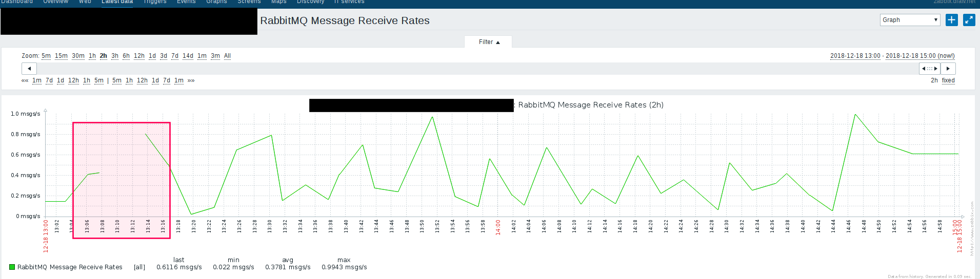
Task: Click legend label RabbitMQ Message Receive Rates
Action: 70,267
